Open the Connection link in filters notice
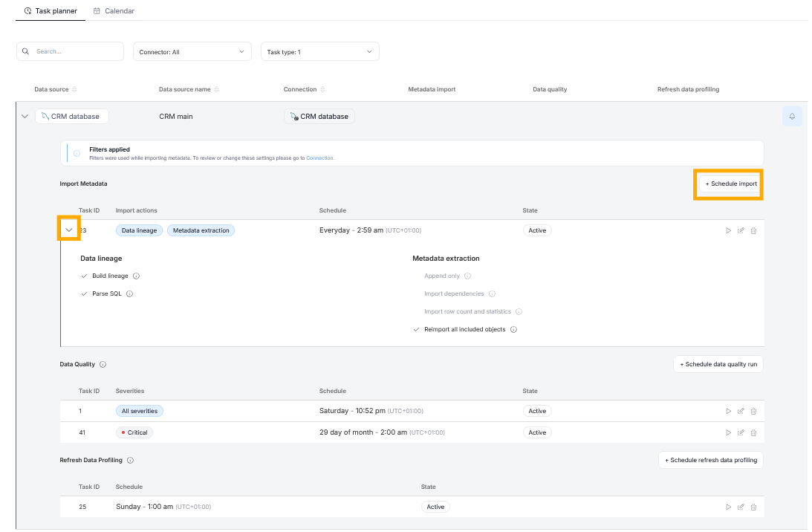Image resolution: width=812 pixels, height=532 pixels. [319, 158]
